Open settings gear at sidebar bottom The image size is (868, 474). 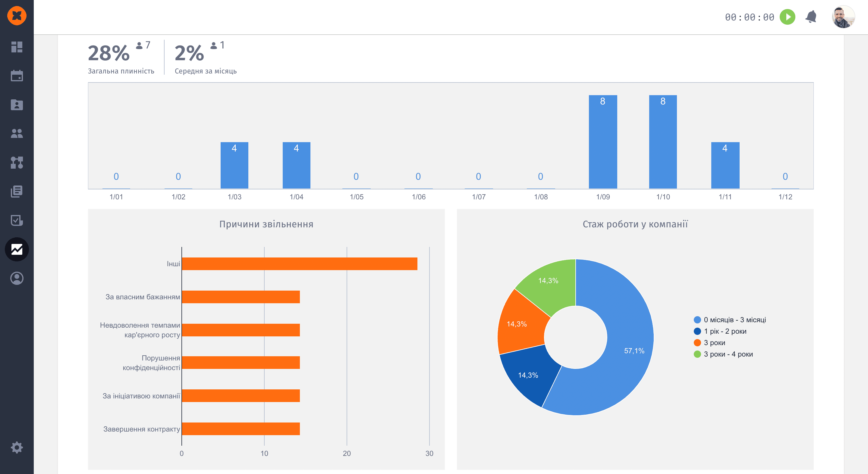[17, 447]
